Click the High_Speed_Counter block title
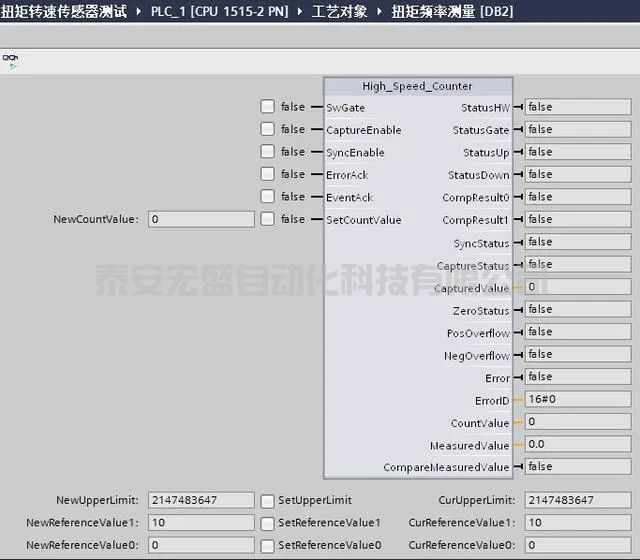The width and height of the screenshot is (640, 560). click(x=417, y=86)
